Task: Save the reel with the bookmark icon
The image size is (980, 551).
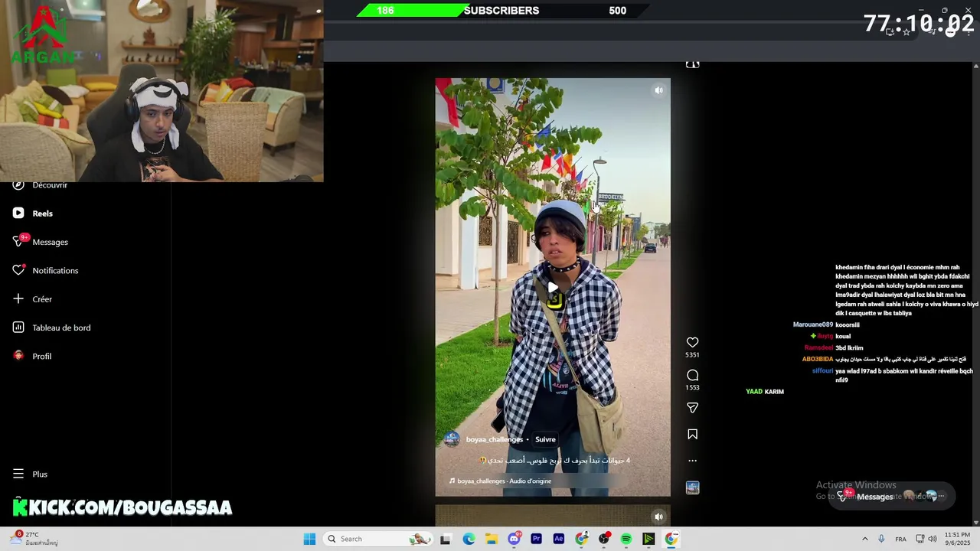Action: 692,434
